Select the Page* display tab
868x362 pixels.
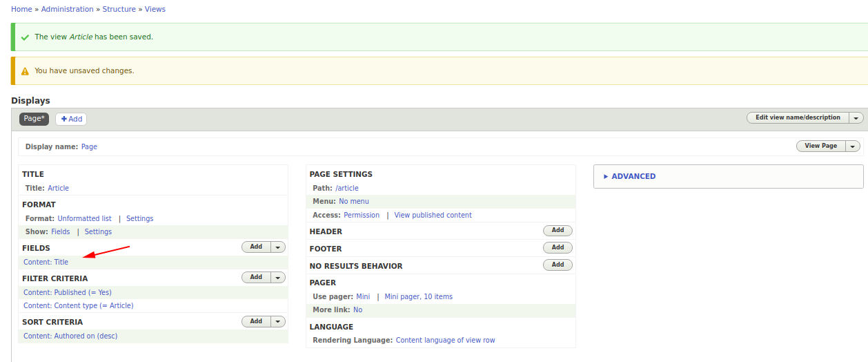(x=34, y=119)
